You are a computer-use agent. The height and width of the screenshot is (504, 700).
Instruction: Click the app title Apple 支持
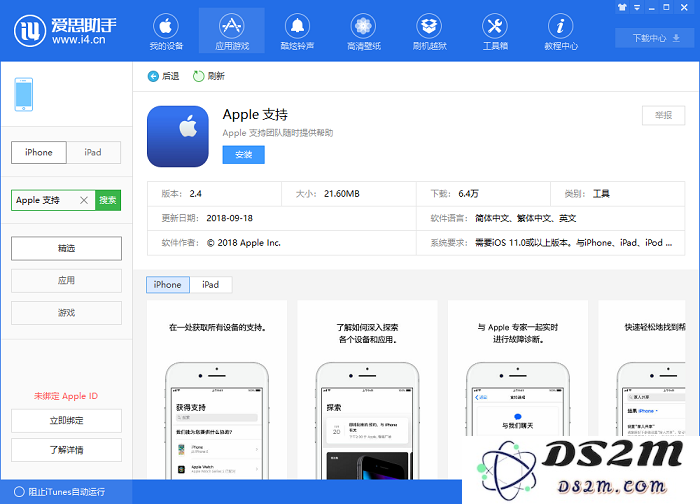(255, 115)
